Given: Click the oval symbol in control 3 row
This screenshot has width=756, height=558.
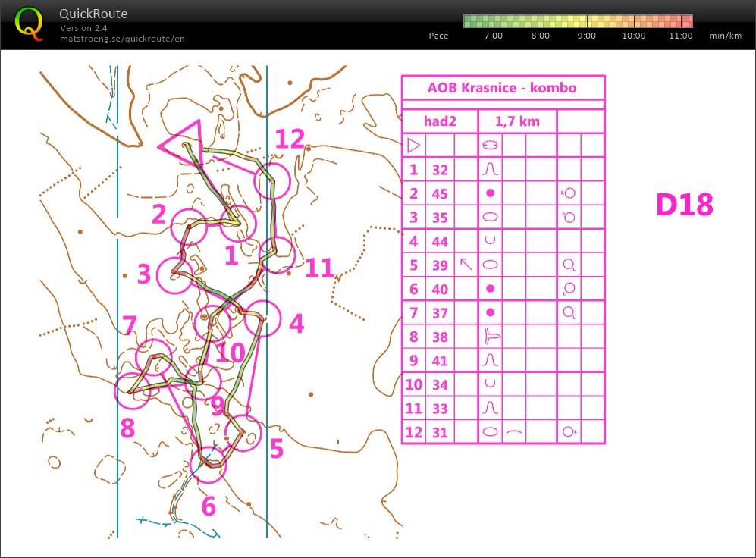Looking at the screenshot, I should point(490,217).
